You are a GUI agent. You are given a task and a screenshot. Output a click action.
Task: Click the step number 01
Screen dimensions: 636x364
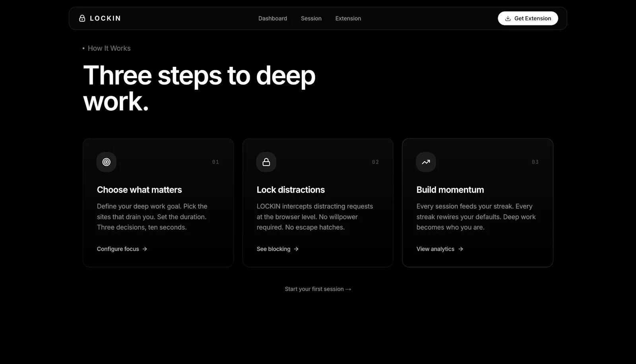point(215,162)
